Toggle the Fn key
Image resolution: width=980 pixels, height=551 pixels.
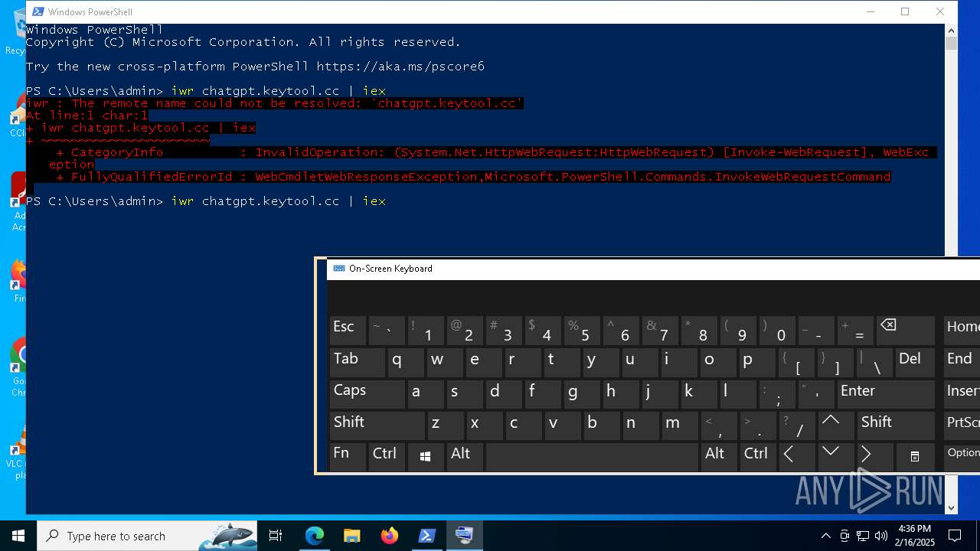point(347,456)
